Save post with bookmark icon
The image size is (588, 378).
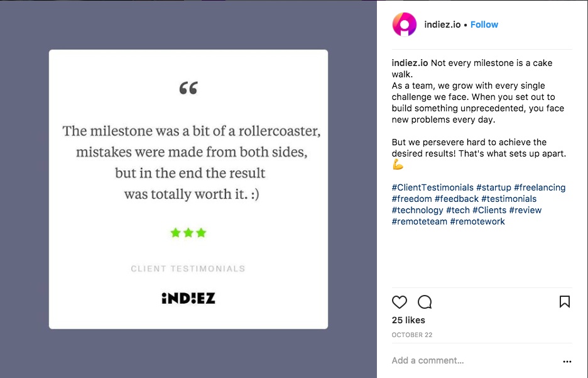(565, 302)
